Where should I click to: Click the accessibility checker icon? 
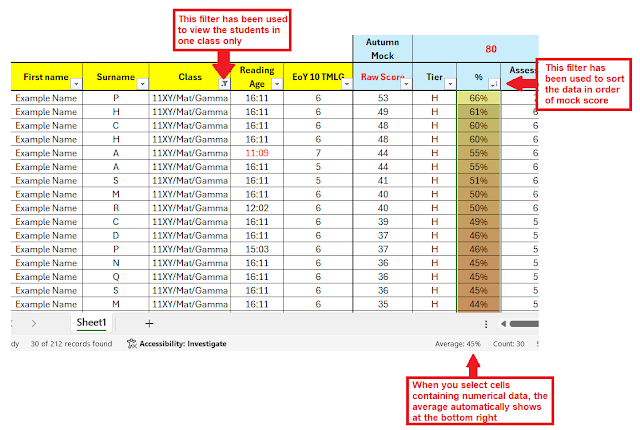132,344
